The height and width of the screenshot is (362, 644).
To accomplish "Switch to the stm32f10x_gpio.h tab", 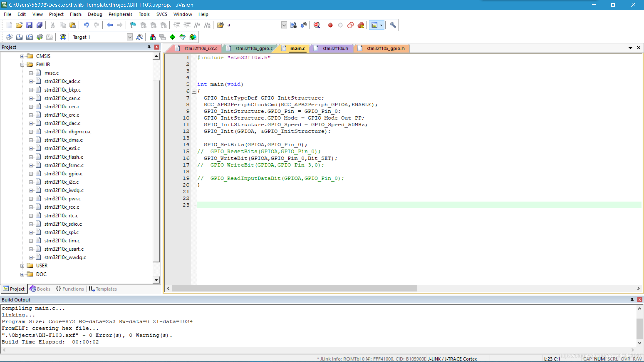I will point(382,48).
